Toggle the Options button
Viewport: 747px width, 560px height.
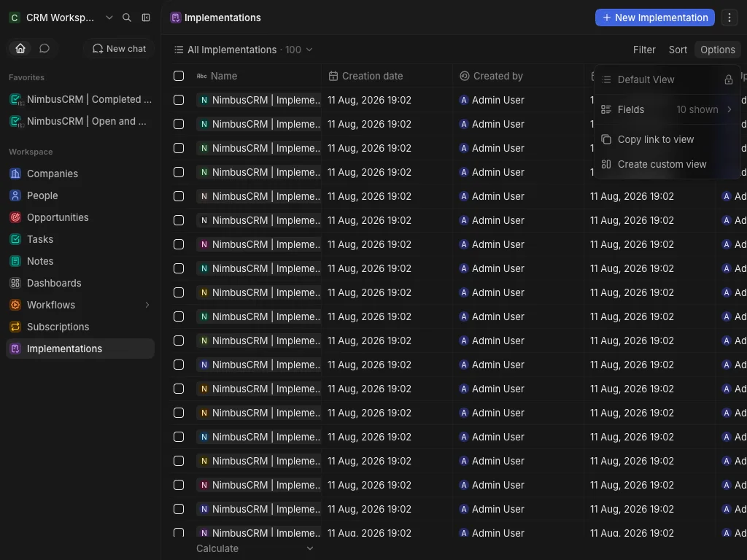718,50
